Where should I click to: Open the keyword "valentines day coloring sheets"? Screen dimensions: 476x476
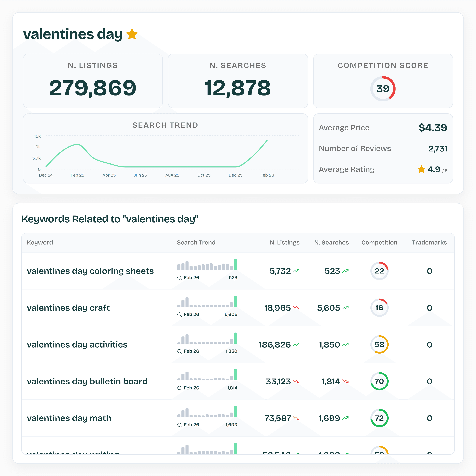click(90, 271)
